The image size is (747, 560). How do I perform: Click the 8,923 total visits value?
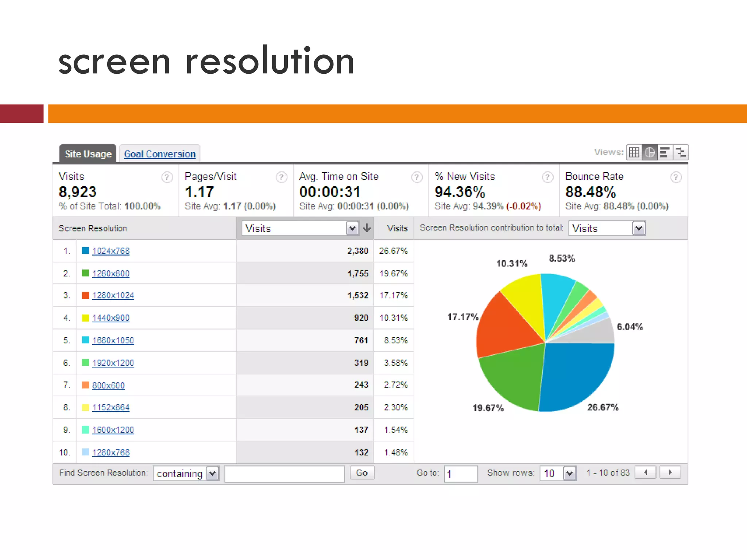click(77, 192)
